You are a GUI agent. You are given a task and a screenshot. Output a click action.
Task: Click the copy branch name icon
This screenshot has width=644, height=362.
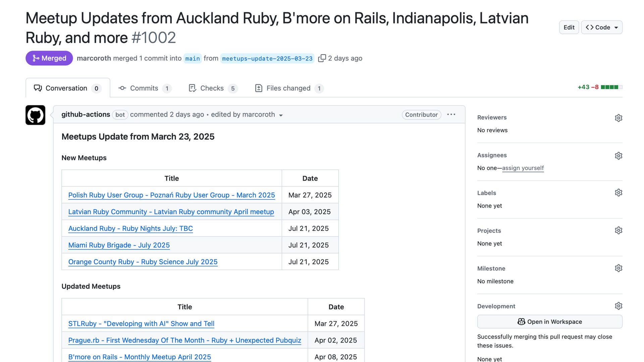(x=322, y=58)
